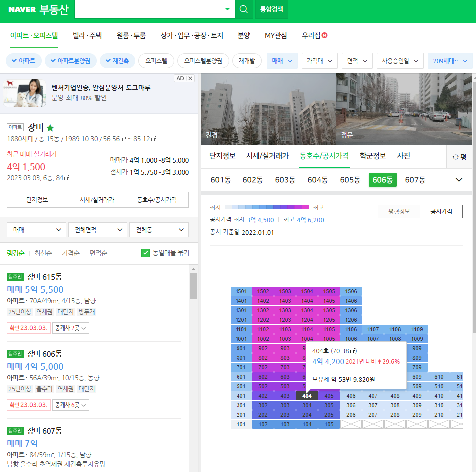Sort listings by 면적순
This screenshot has width=476, height=472.
coord(98,253)
